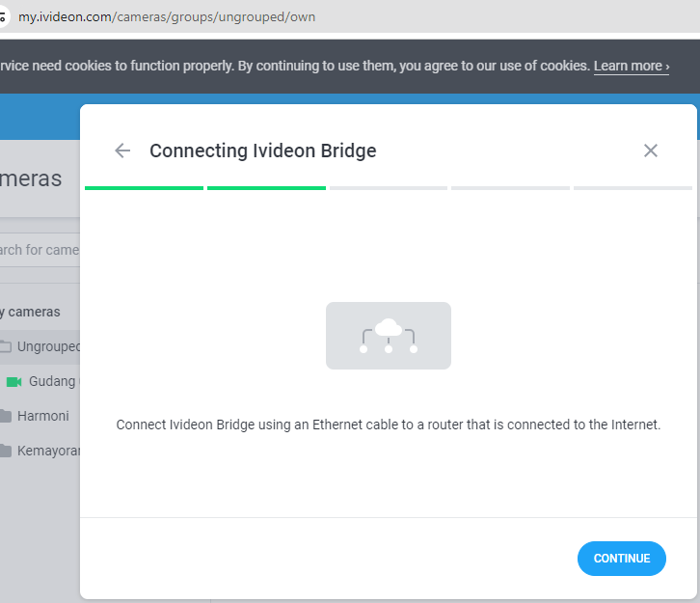
Task: Click the first green progress step
Action: [144, 188]
